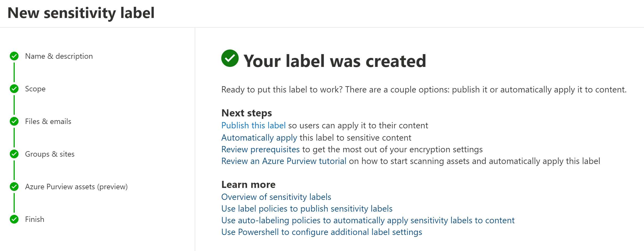
Task: Open the Files & emails step
Action: tap(48, 121)
